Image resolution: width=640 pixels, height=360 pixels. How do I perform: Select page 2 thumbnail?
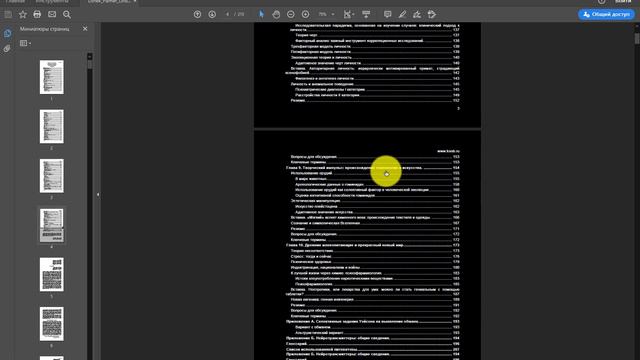click(x=51, y=127)
